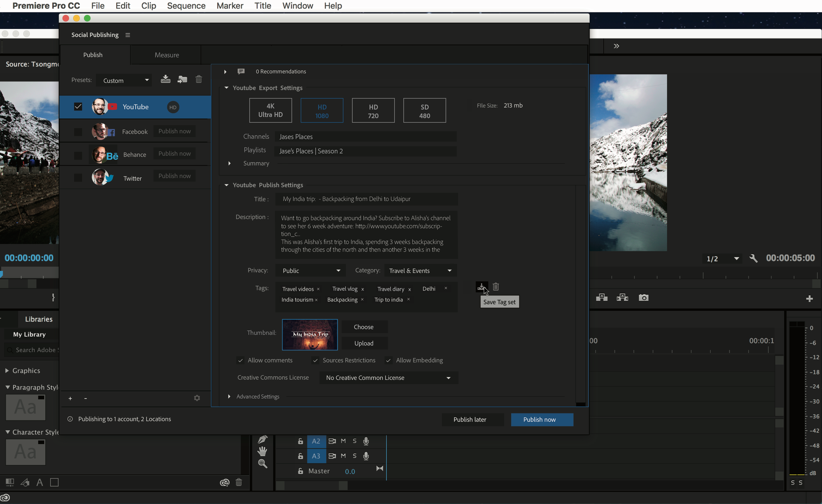This screenshot has width=822, height=504.
Task: Click the Extract button in program monitor
Action: point(623,297)
